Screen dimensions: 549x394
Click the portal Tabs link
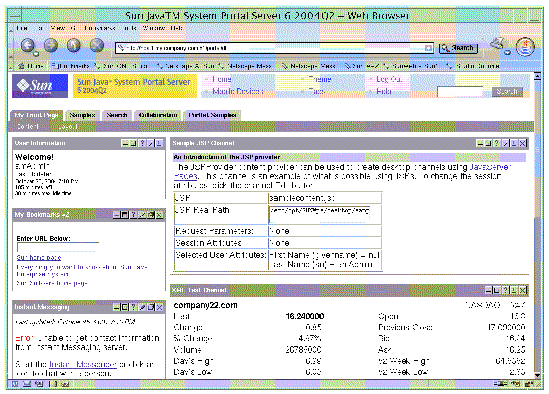tap(317, 91)
